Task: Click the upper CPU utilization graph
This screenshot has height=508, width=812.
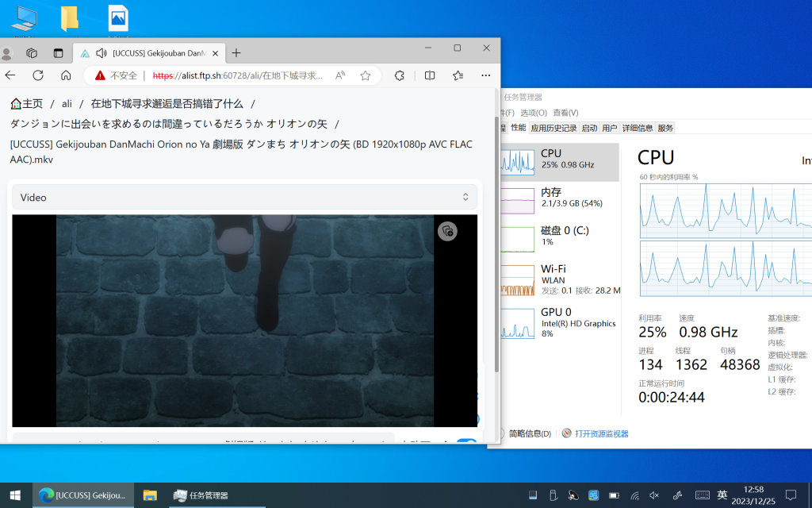Action: (x=726, y=210)
